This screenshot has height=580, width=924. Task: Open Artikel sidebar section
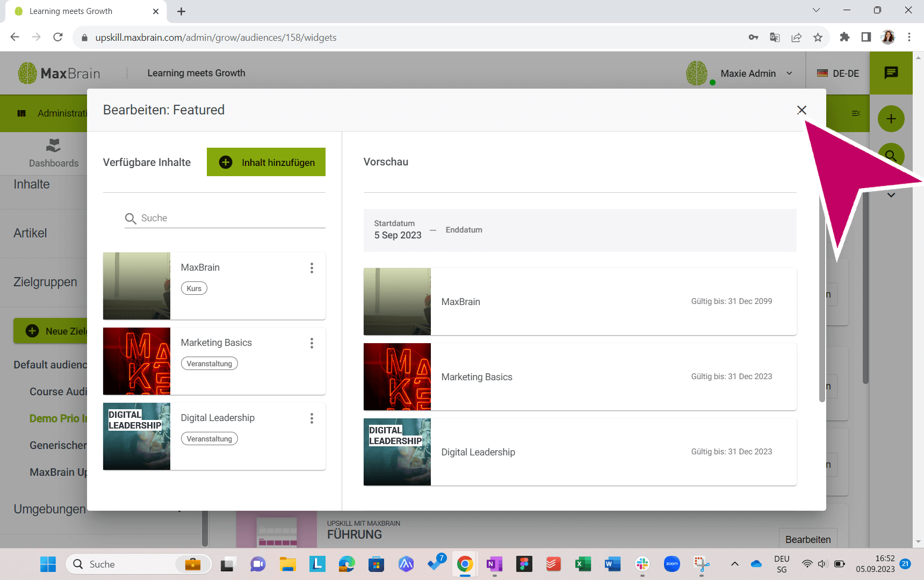pos(30,233)
